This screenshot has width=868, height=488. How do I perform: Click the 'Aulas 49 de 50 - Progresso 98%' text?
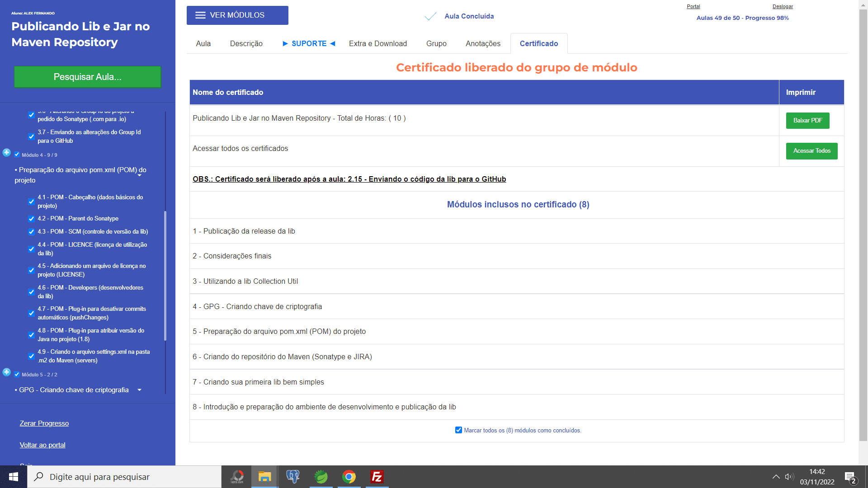(742, 18)
